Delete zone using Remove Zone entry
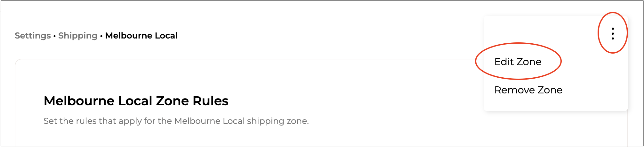 tap(528, 90)
